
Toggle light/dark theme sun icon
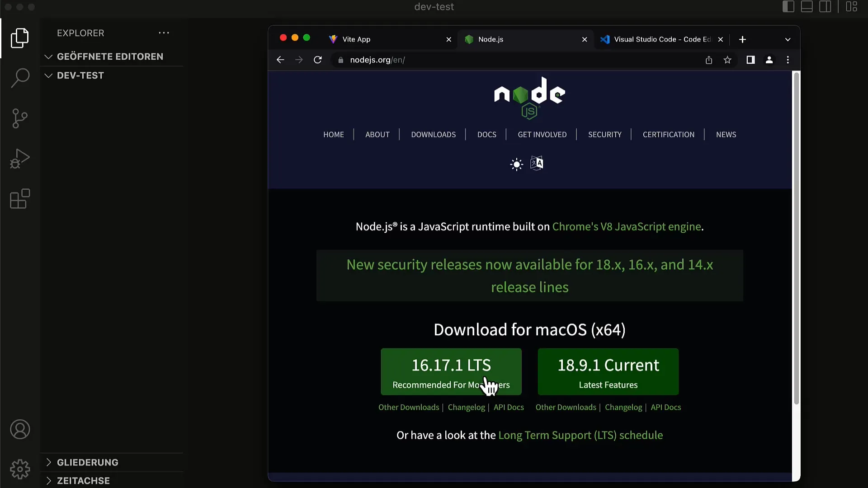point(516,164)
